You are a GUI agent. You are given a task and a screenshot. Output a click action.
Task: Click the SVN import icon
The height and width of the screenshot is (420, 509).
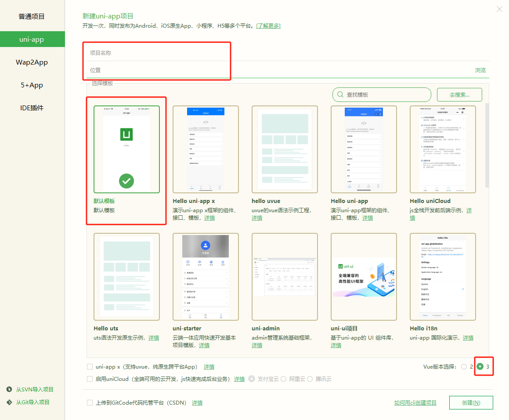[9, 389]
